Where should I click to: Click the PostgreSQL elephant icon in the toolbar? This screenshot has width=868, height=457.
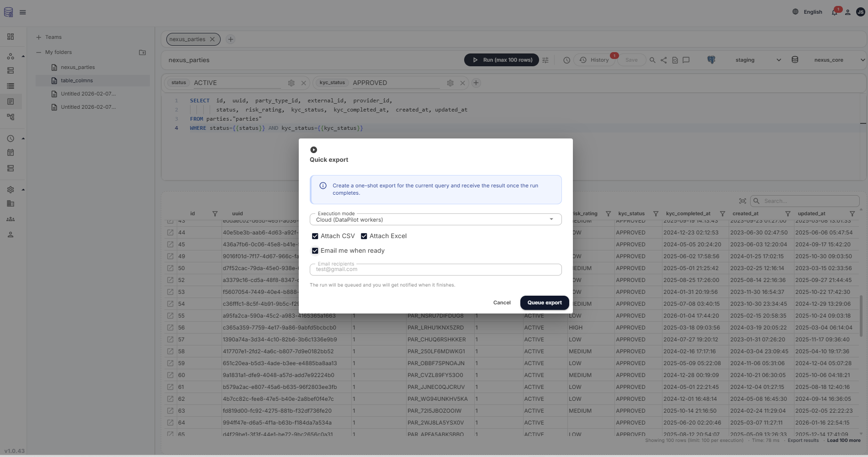(711, 60)
